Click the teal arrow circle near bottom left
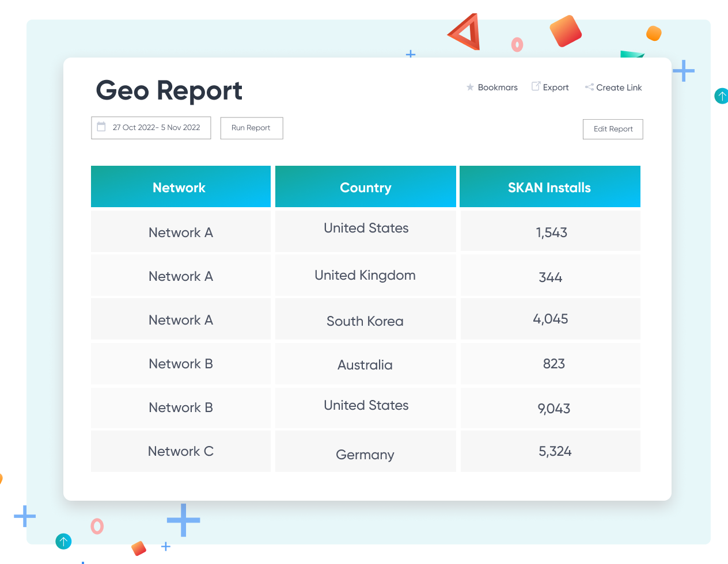The width and height of the screenshot is (728, 564). tap(63, 542)
